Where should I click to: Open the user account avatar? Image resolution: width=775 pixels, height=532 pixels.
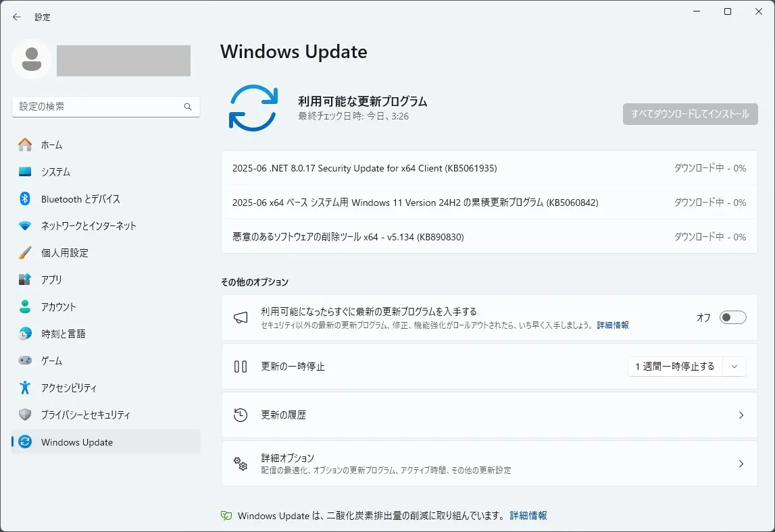(x=32, y=59)
